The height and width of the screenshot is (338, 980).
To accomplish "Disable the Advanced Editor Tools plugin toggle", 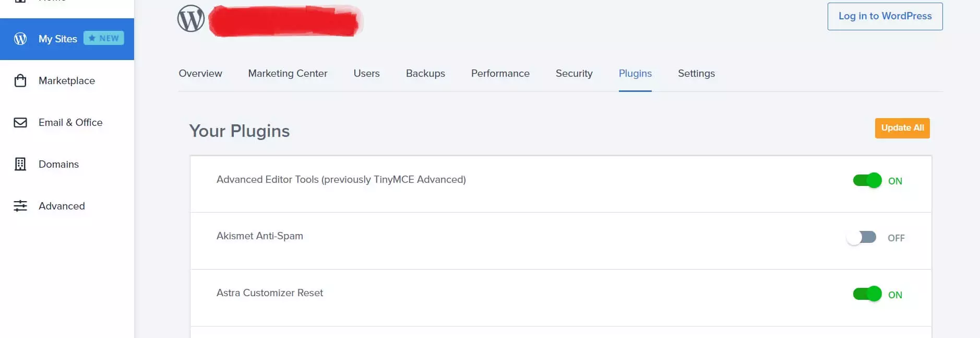I will [x=867, y=180].
